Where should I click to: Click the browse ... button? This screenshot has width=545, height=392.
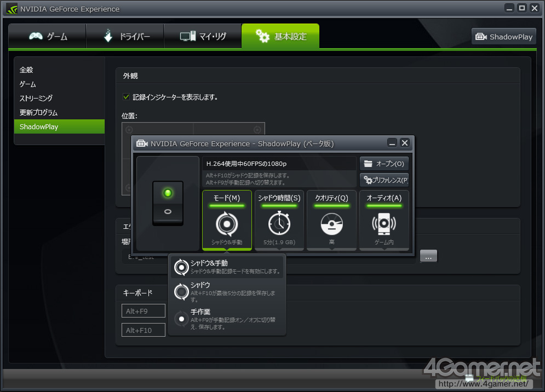428,256
